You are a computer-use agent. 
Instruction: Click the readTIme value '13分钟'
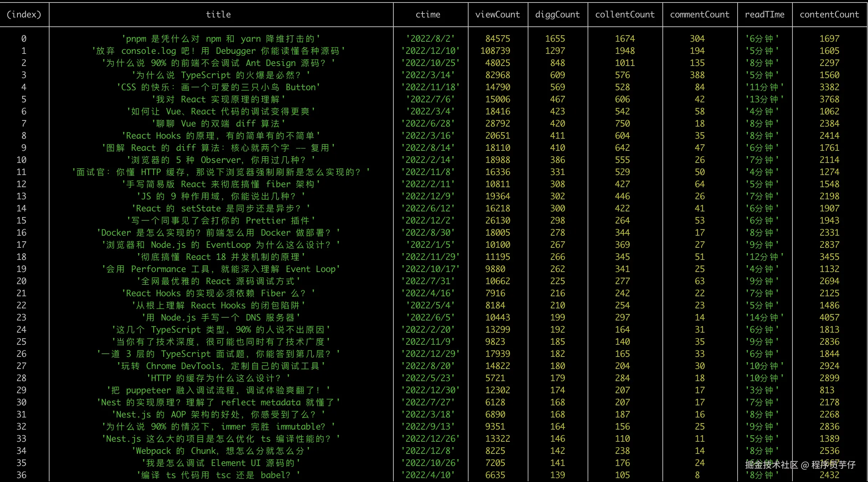coord(764,99)
